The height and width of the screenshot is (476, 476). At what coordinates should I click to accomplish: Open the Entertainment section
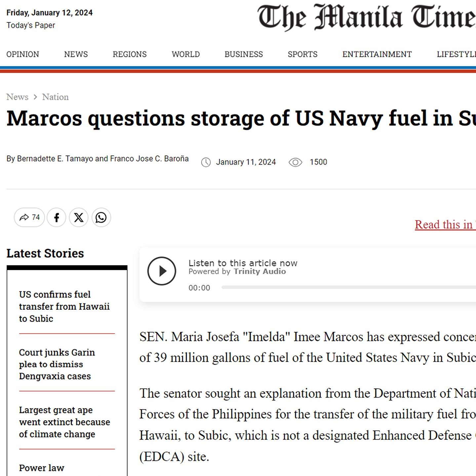(x=377, y=54)
